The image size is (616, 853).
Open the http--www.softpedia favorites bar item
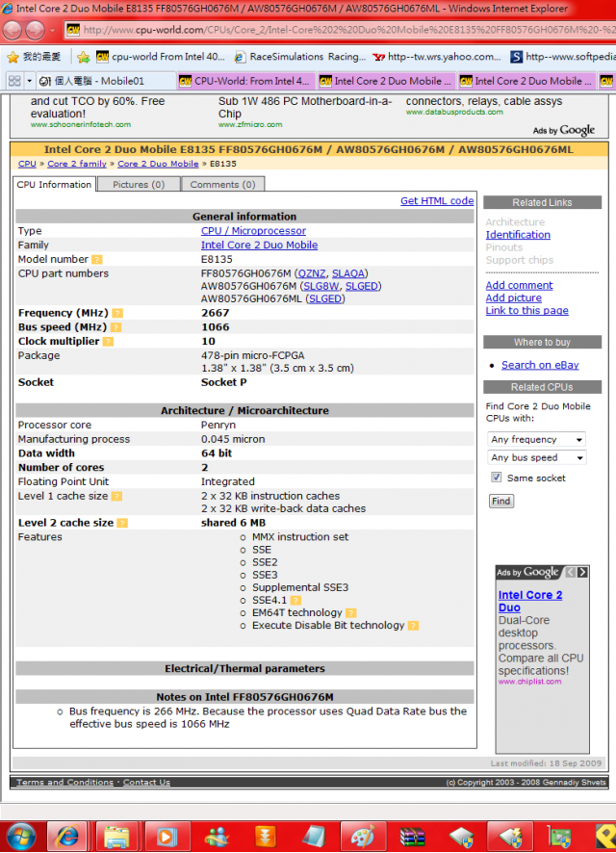563,57
